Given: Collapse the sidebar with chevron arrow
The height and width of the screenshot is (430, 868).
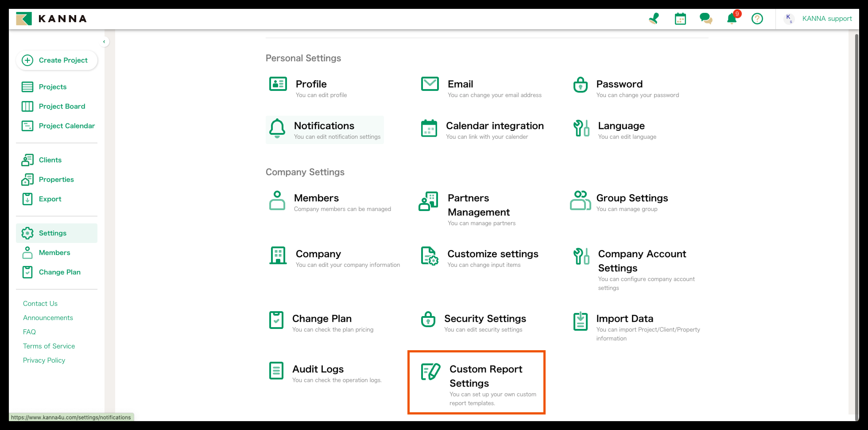Looking at the screenshot, I should 104,42.
